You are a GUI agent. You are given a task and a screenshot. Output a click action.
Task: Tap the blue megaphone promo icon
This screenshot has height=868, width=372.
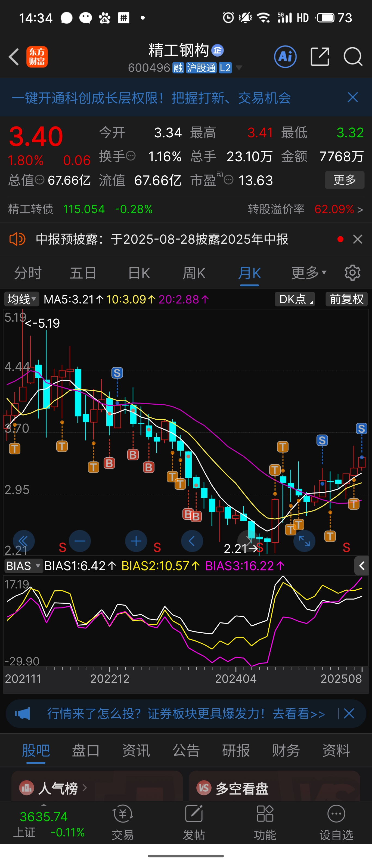tap(23, 713)
